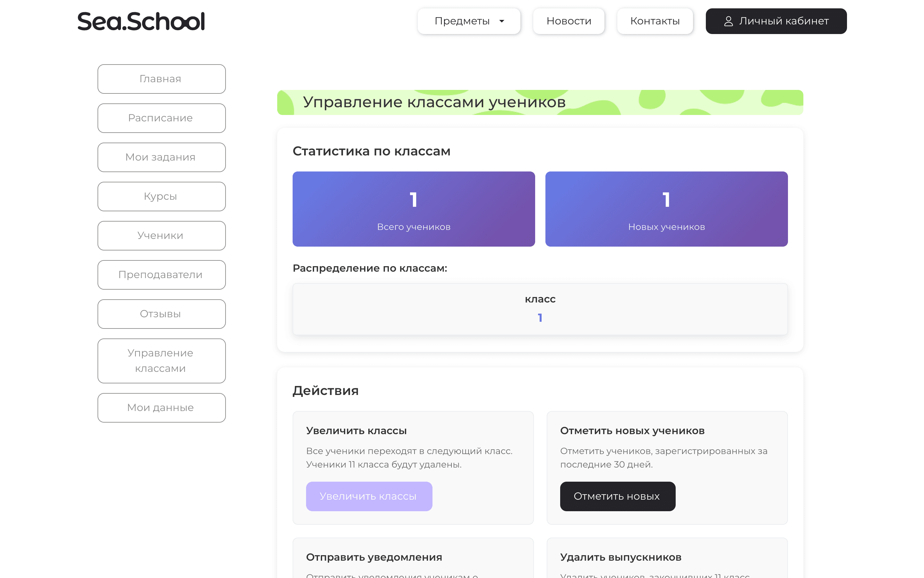The image size is (924, 578).
Task: Go to Мои задания
Action: [161, 157]
